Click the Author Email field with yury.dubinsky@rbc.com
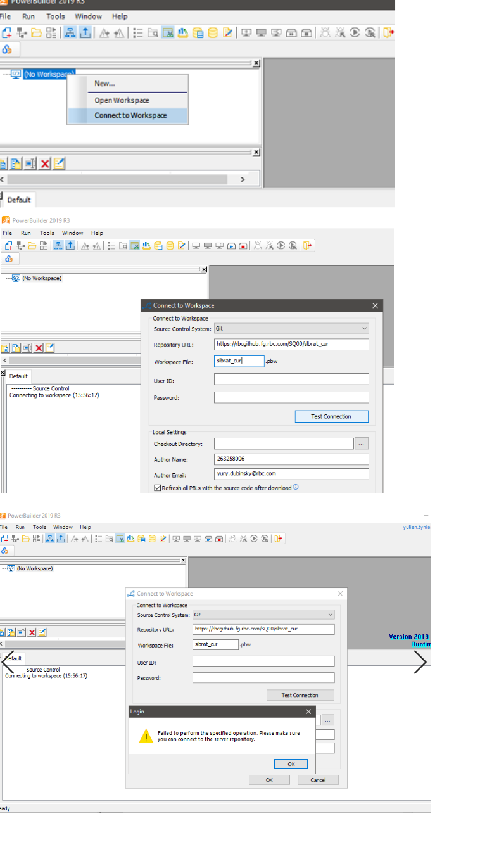Screen dimensions: 499x868 tap(291, 473)
